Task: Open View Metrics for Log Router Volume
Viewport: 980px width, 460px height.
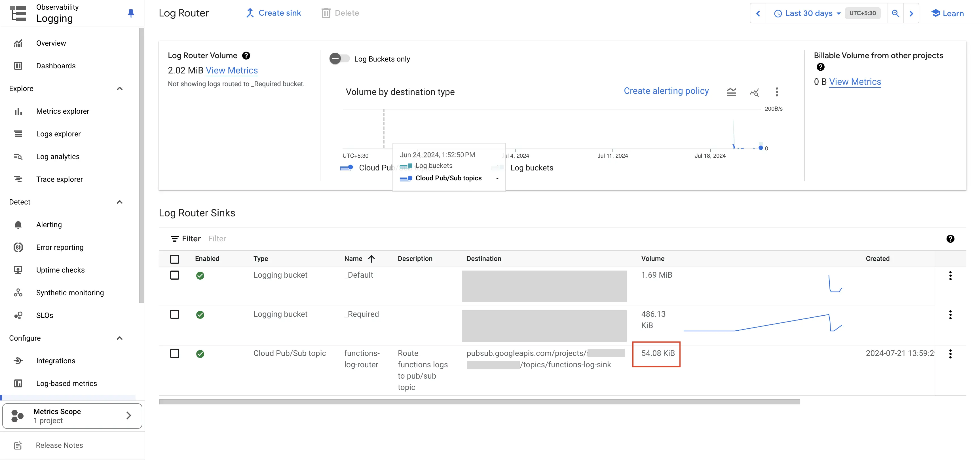Action: coord(232,70)
